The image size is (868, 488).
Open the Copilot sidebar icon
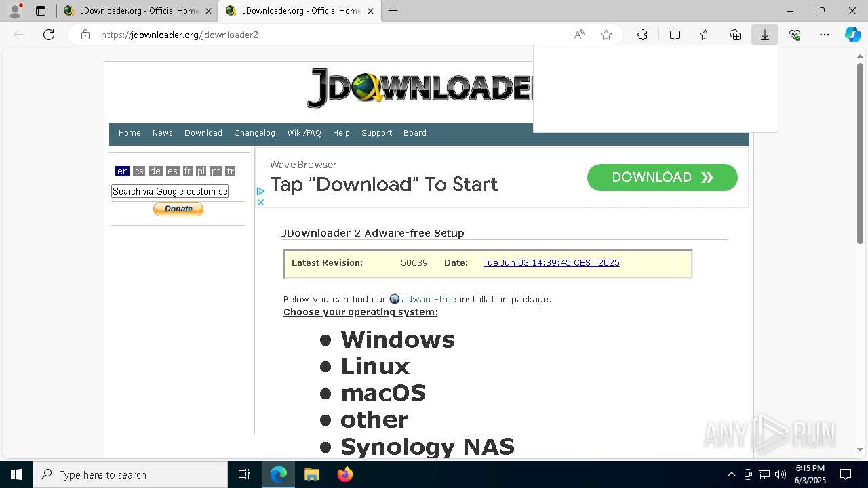pos(852,35)
